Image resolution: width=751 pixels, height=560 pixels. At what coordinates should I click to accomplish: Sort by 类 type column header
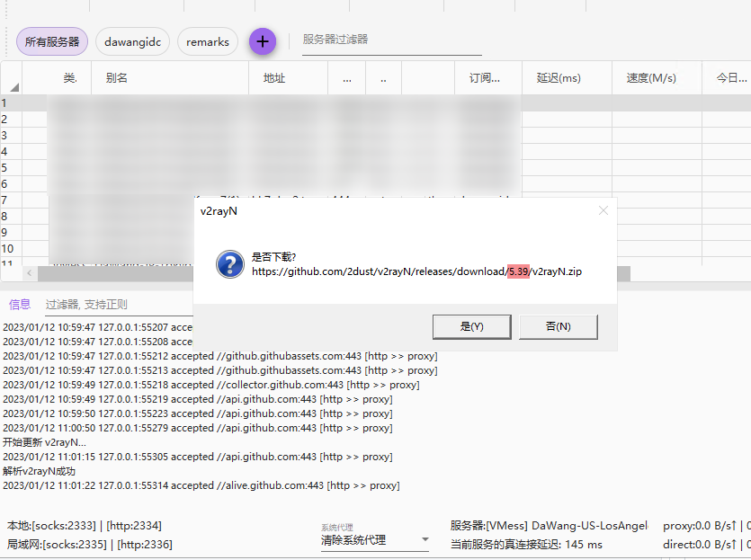coord(57,78)
